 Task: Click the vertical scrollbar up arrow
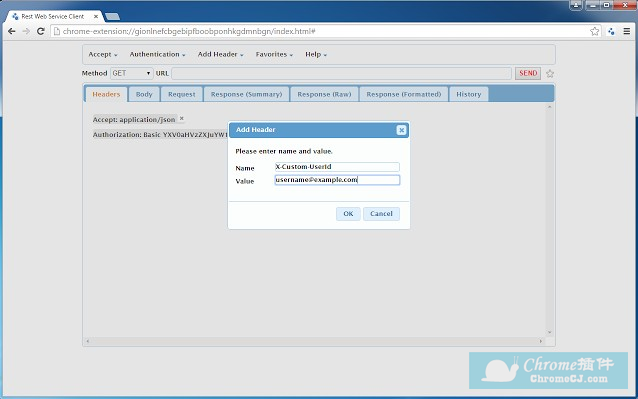coord(549,107)
